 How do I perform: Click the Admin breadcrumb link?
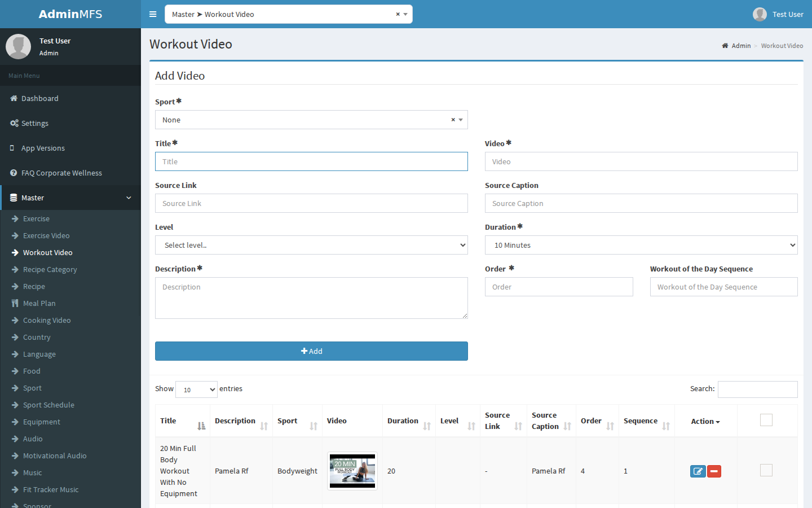click(741, 46)
